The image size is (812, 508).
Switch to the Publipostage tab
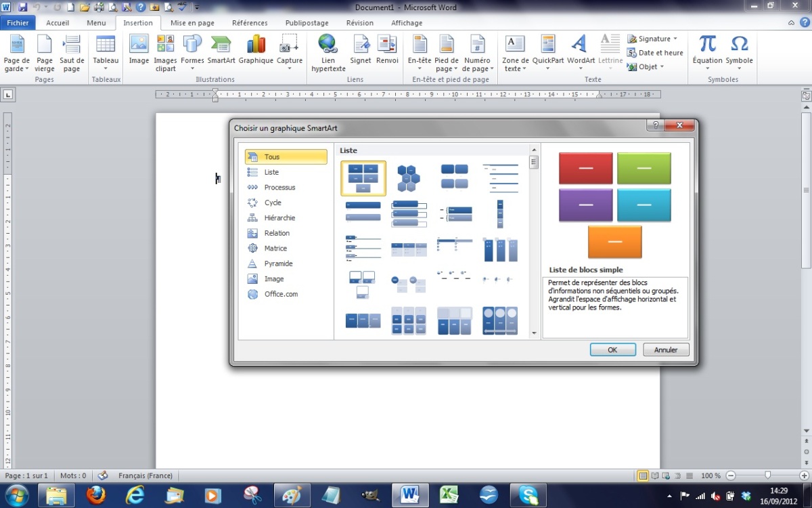(307, 23)
